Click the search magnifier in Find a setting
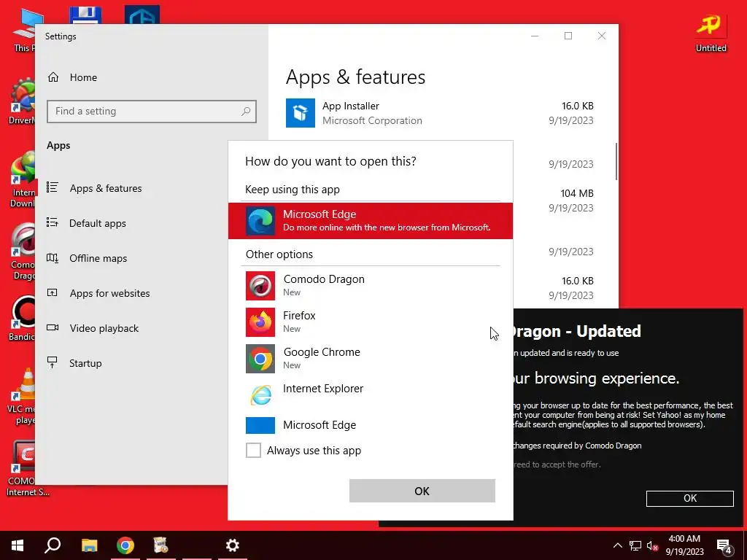 (246, 112)
